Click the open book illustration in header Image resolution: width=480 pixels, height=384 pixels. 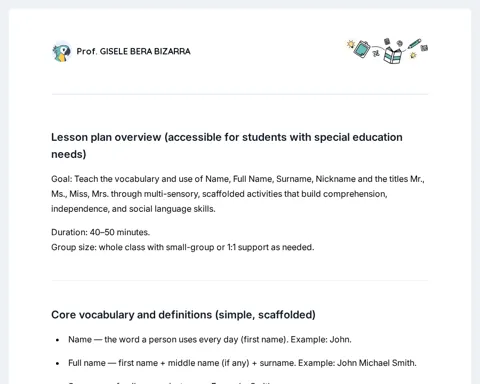(393, 55)
